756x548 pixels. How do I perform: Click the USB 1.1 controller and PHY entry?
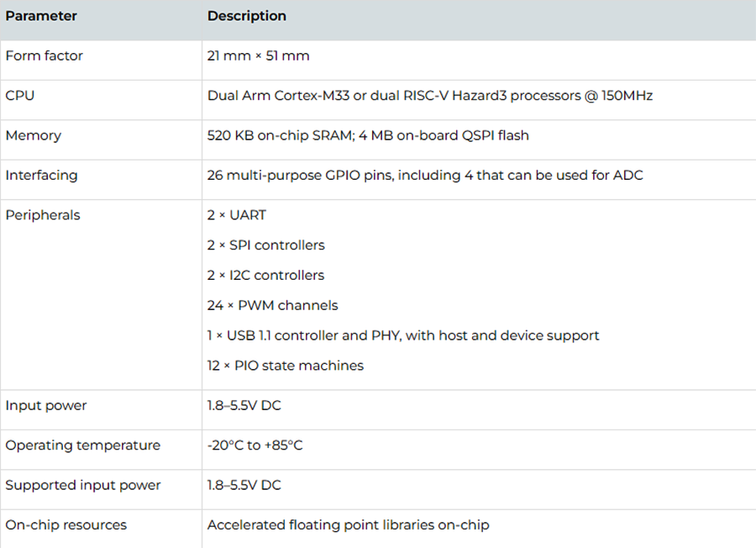coord(403,335)
